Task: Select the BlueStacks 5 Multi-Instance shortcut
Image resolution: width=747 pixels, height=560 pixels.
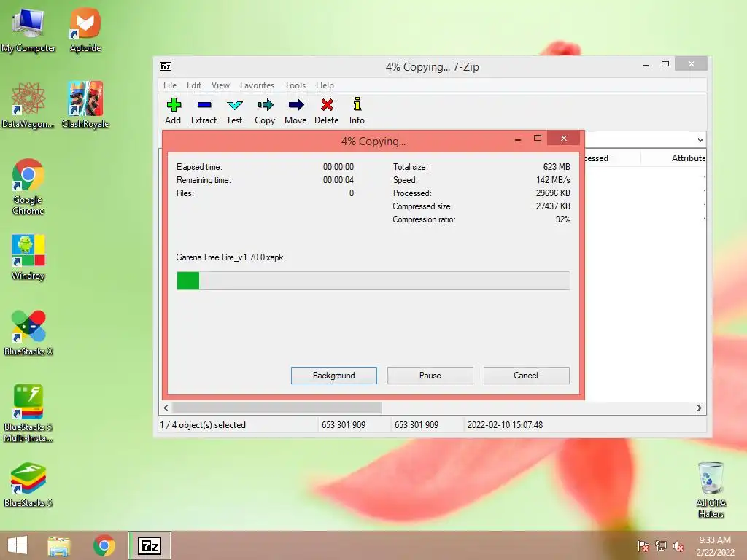Action: (x=28, y=414)
